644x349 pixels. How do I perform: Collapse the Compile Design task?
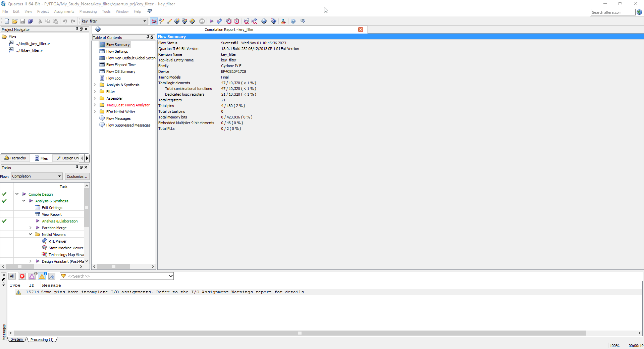17,194
